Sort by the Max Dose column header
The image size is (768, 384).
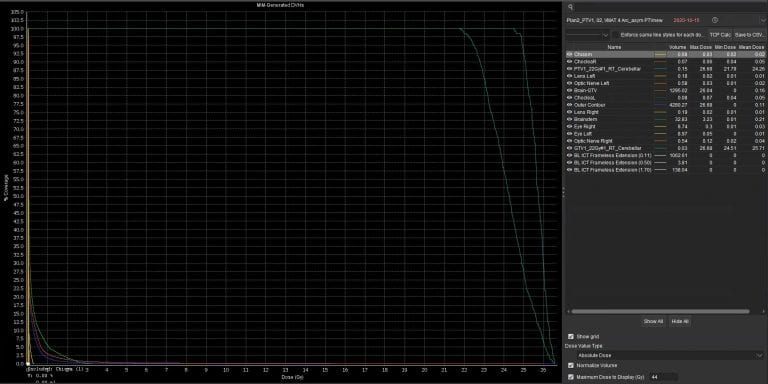(700, 47)
